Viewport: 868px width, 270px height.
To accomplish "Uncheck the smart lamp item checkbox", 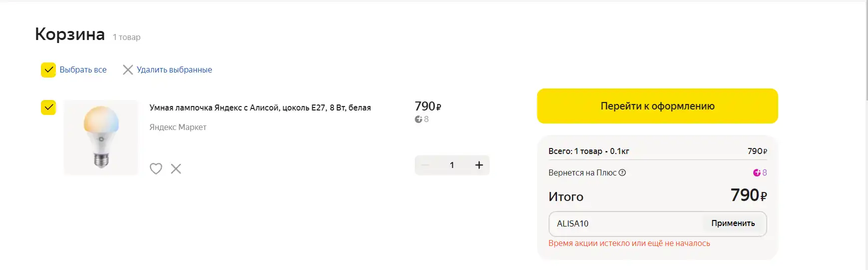I will [x=48, y=107].
